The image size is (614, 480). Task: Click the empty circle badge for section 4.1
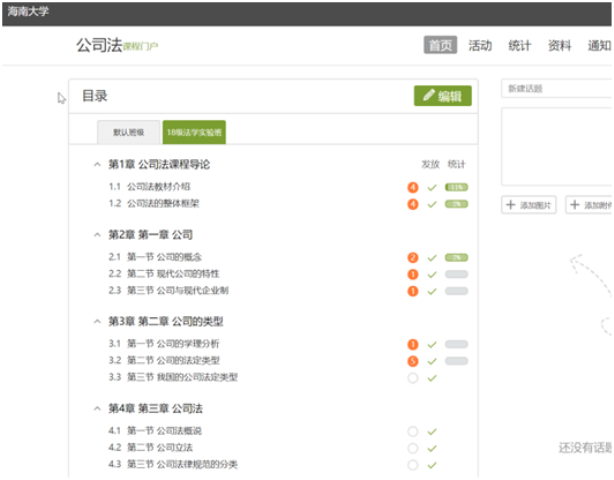pyautogui.click(x=412, y=431)
